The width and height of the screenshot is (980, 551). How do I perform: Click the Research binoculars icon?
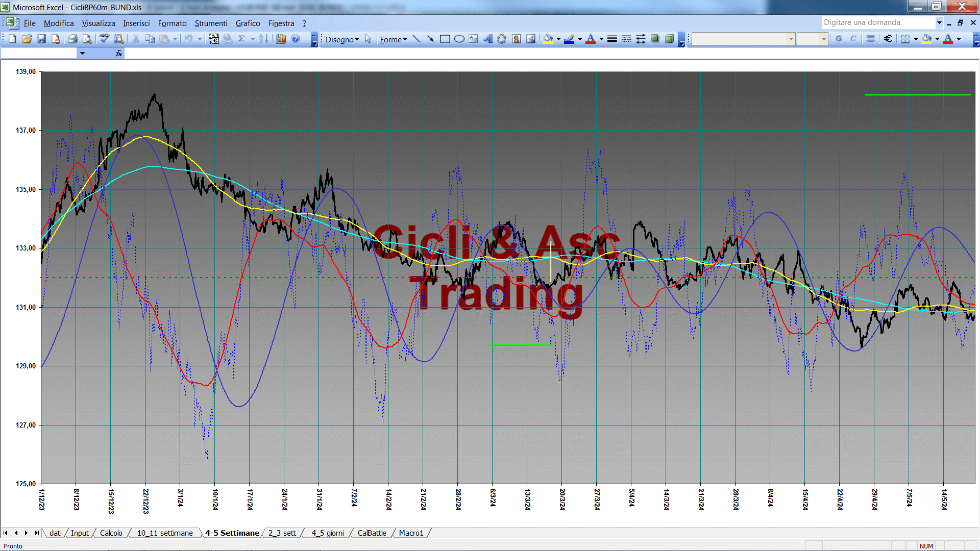[118, 39]
